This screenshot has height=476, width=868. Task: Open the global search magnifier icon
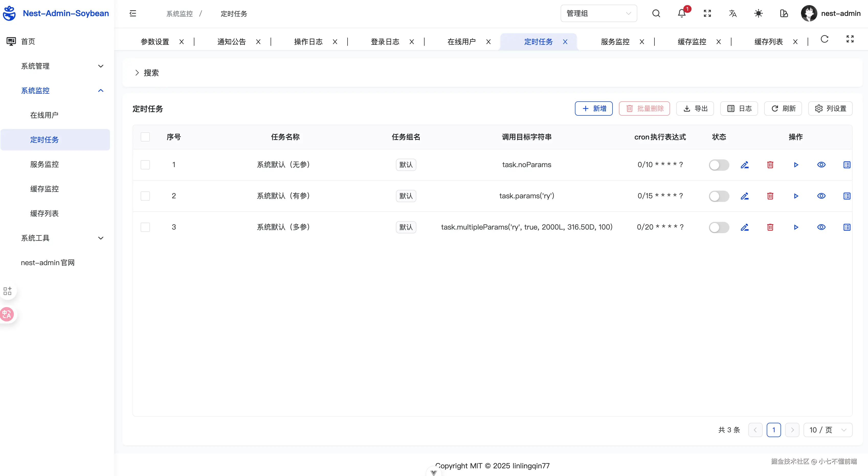point(656,14)
